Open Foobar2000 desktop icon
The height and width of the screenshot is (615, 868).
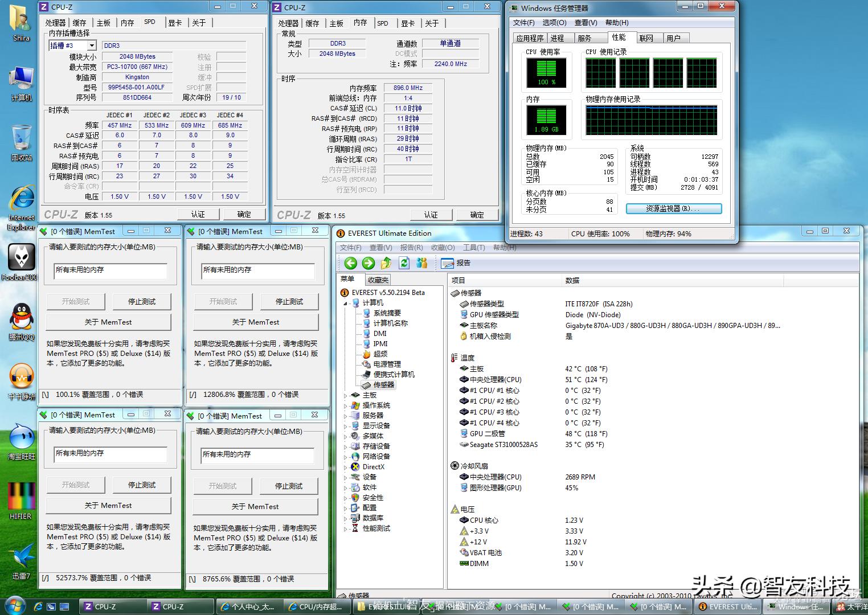pos(21,262)
